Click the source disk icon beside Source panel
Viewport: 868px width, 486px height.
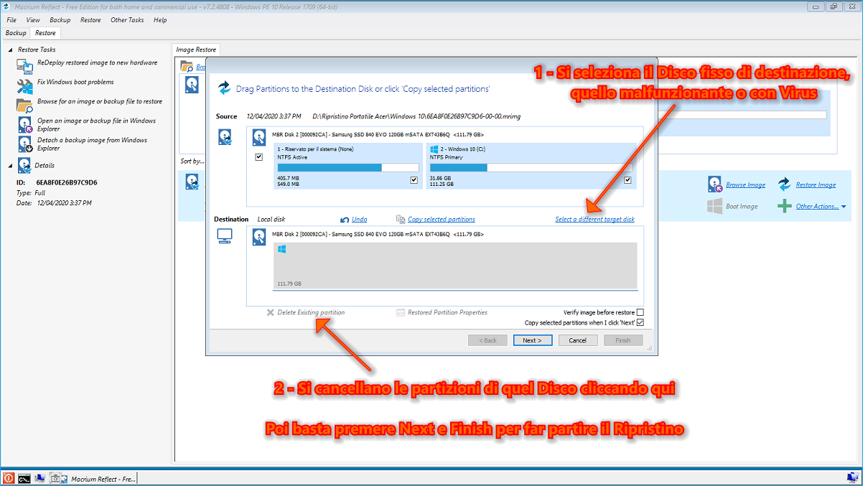pyautogui.click(x=225, y=138)
